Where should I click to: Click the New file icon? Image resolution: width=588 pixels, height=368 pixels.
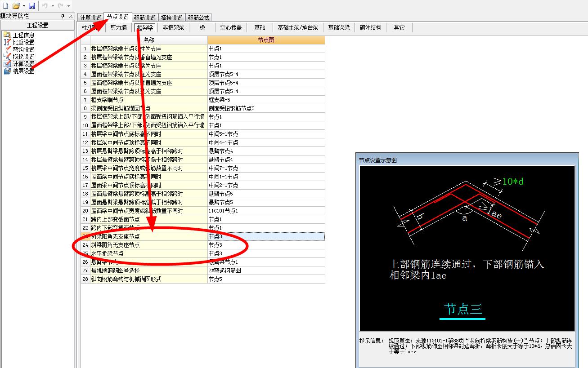[5, 5]
